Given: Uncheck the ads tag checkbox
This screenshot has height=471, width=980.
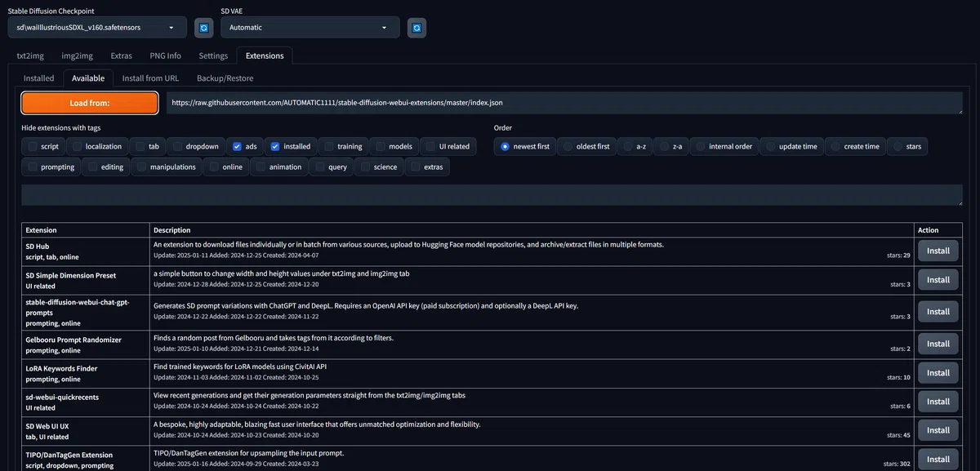Looking at the screenshot, I should coord(237,146).
